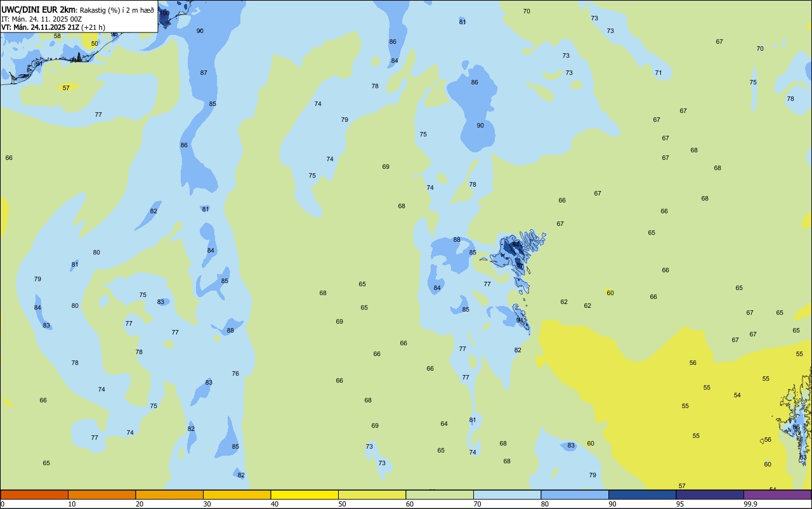812x509 pixels.
Task: Click the 'VT: Mán. 24.11.2025 21Z (+21 h)' line
Action: tap(53, 27)
